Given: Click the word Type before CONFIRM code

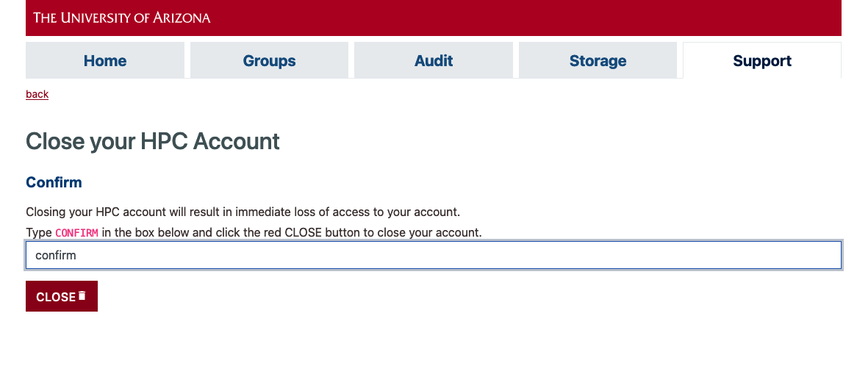Looking at the screenshot, I should point(39,232).
